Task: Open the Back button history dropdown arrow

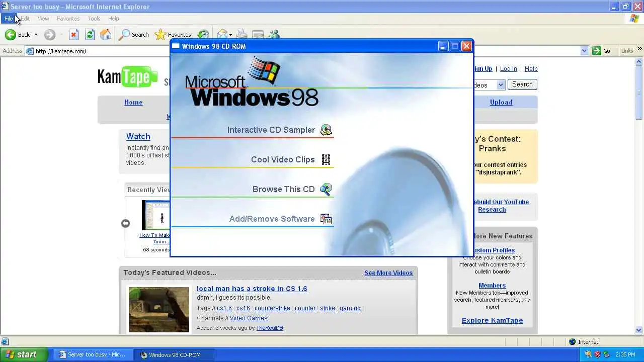Action: (36, 35)
